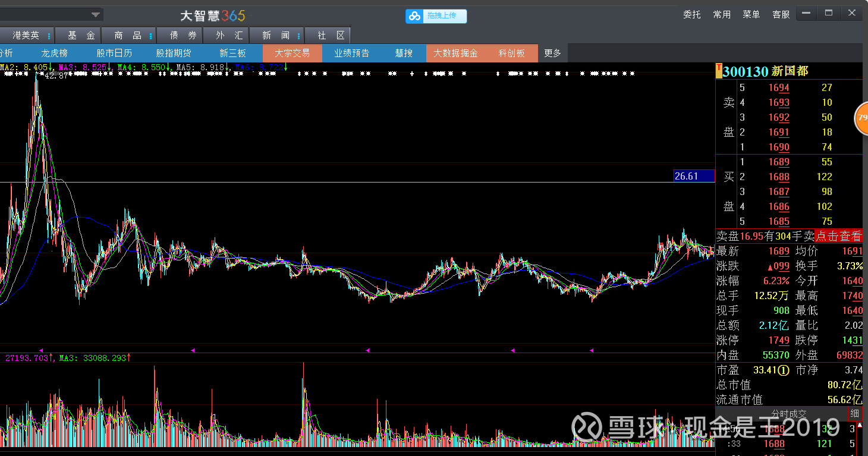Screen dimensions: 868x456
Task: Click the 总额 2.12亿 value
Action: pyautogui.click(x=774, y=325)
